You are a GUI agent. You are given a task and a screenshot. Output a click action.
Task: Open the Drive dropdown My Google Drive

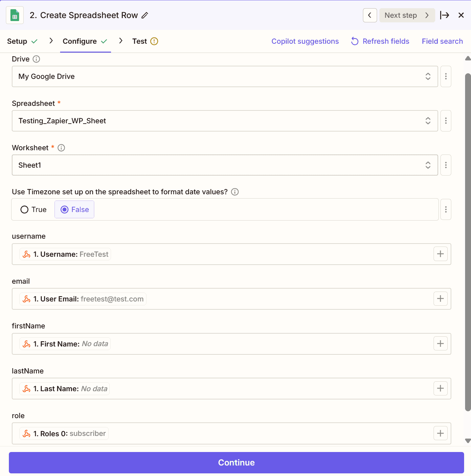225,76
